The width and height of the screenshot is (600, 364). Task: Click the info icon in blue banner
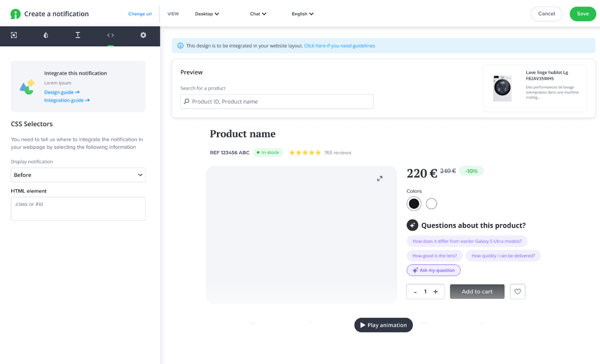tap(181, 46)
